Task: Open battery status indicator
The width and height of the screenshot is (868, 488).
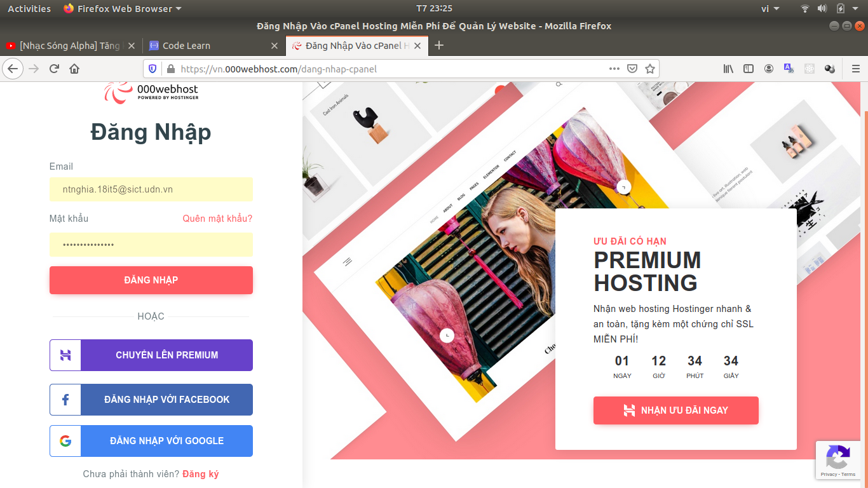Action: (841, 9)
